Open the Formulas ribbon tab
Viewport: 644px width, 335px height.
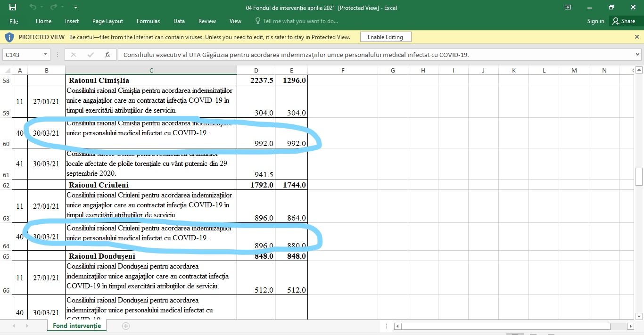point(148,21)
